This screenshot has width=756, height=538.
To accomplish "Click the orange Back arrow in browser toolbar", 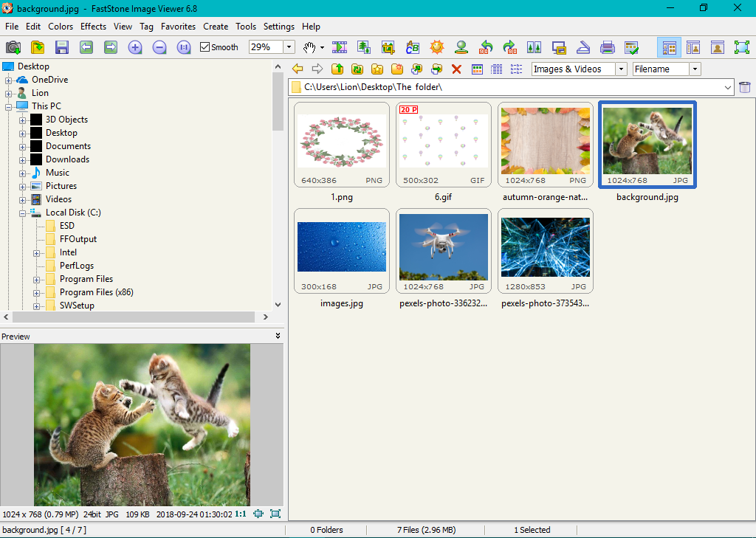I will pyautogui.click(x=298, y=69).
